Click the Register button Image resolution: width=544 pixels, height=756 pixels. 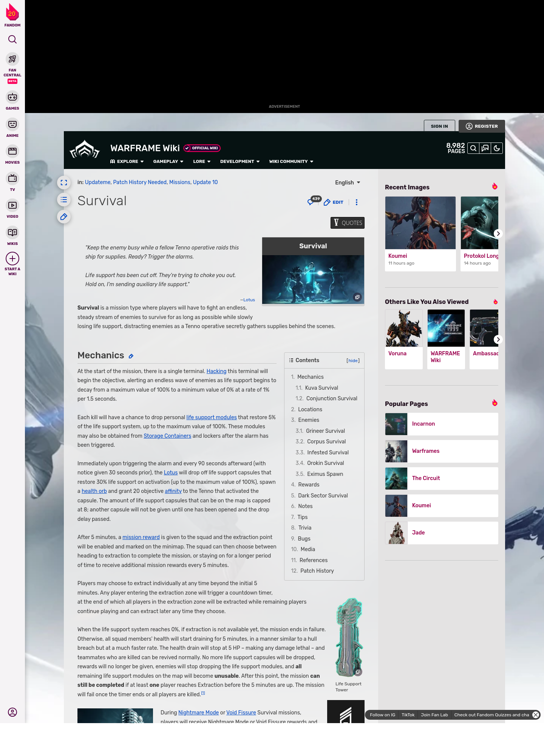click(x=482, y=126)
